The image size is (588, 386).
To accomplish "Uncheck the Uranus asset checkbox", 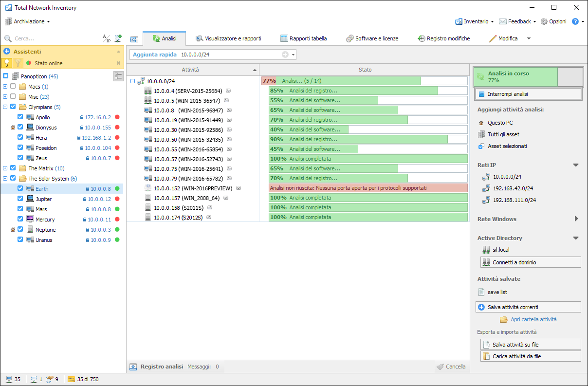I will coord(20,240).
